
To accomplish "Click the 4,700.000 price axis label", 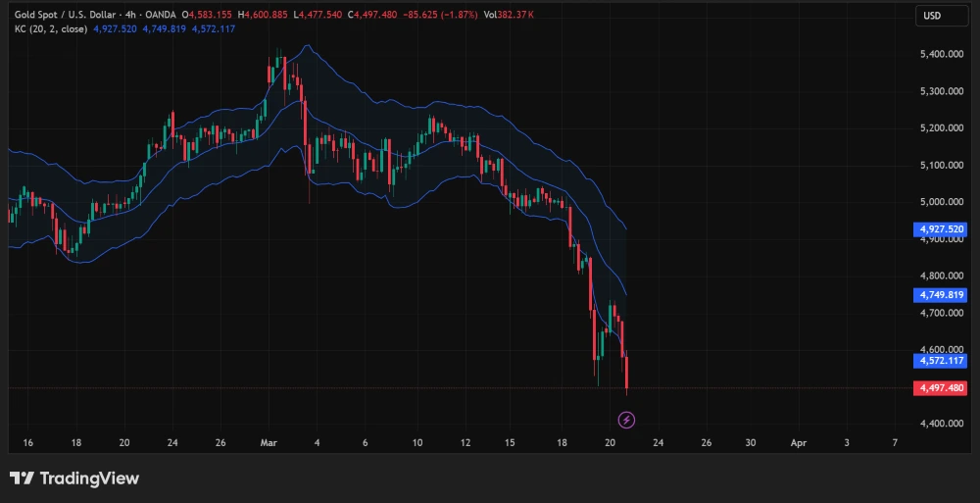I will pos(942,313).
